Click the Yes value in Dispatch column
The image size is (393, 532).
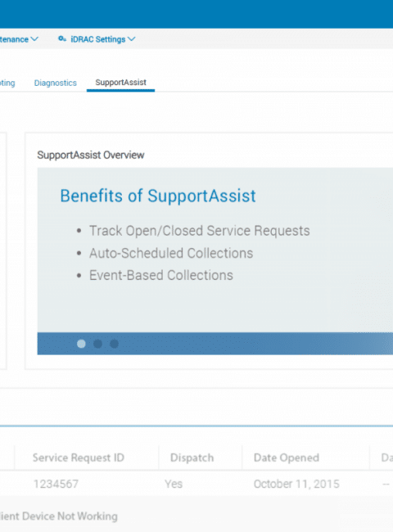point(174,484)
